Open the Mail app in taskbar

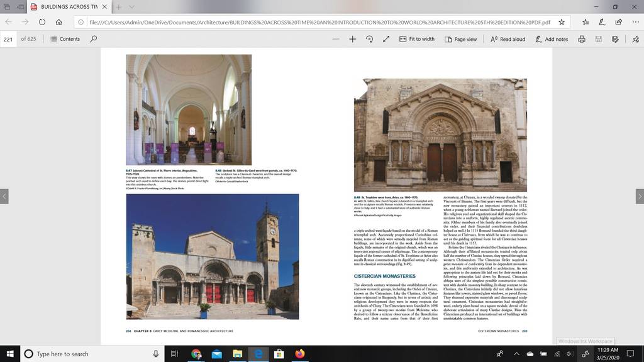(217, 354)
